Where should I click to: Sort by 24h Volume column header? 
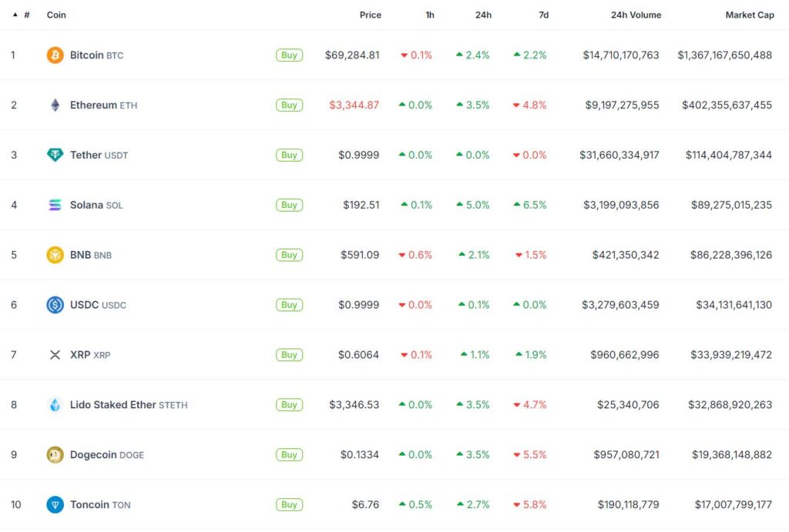tap(636, 15)
